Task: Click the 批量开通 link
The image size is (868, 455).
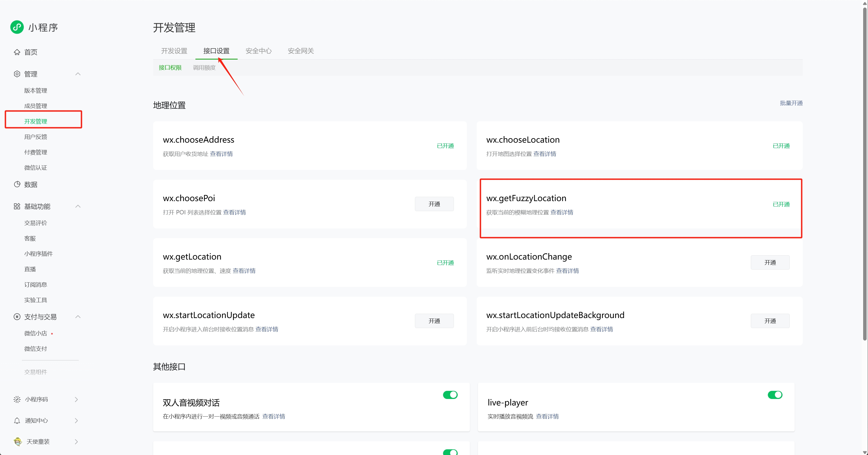Action: click(x=791, y=103)
